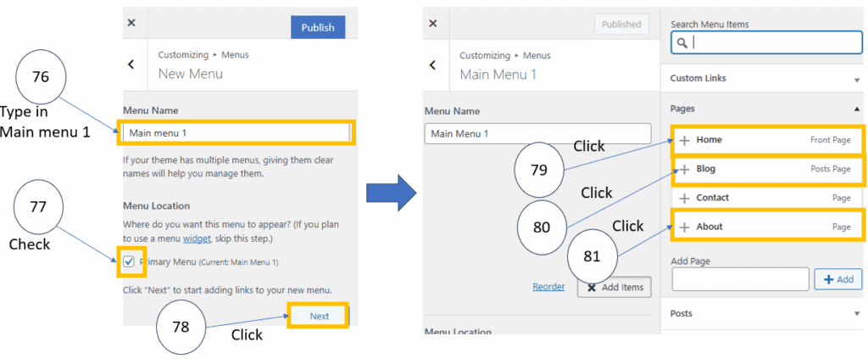Image resolution: width=868 pixels, height=359 pixels.
Task: Close the Main Menu 1 customizer panel
Action: coord(433,24)
